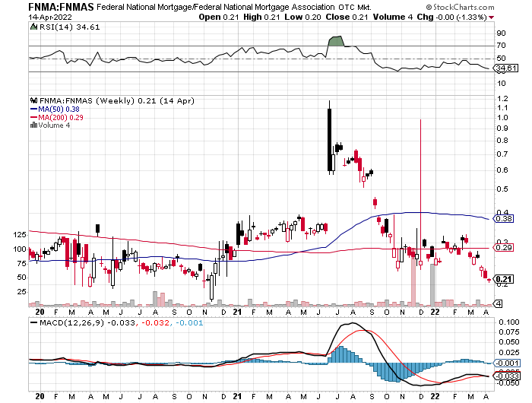This screenshot has height=403, width=532.
Task: Click the 0.5 price scale label
Action: point(502,189)
